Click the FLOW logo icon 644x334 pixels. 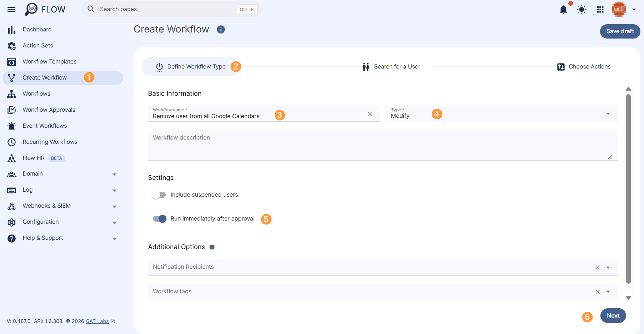point(31,9)
